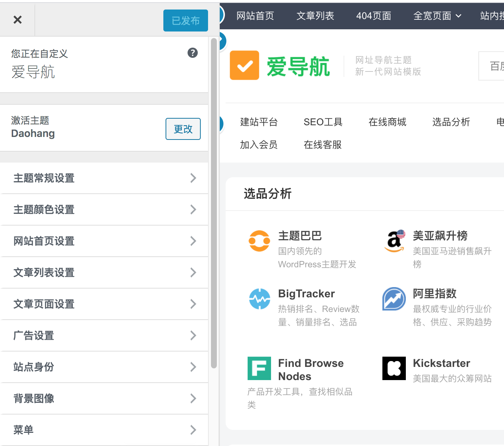Click the orange checkmark site logo

pos(244,66)
